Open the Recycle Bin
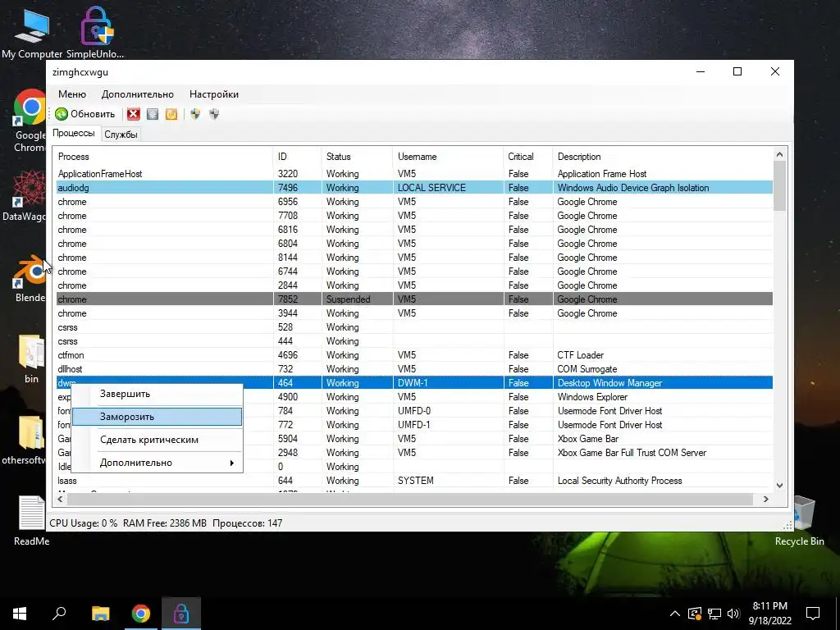840x630 pixels. coord(799,521)
